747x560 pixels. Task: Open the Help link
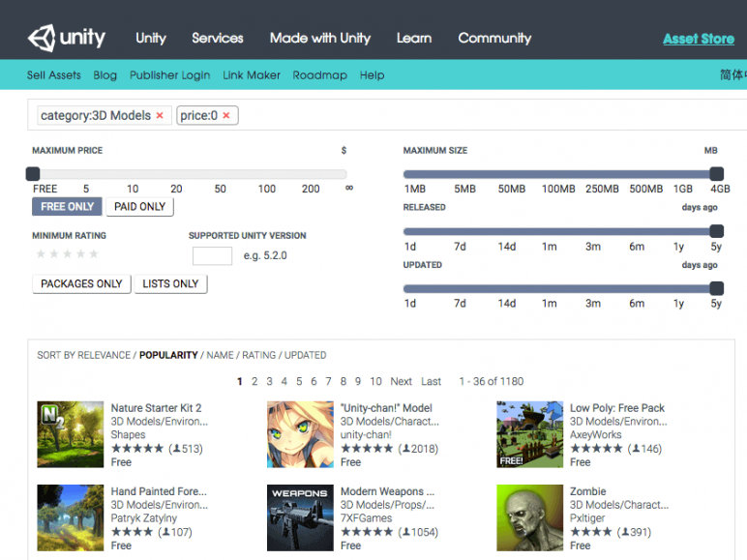[x=373, y=75]
